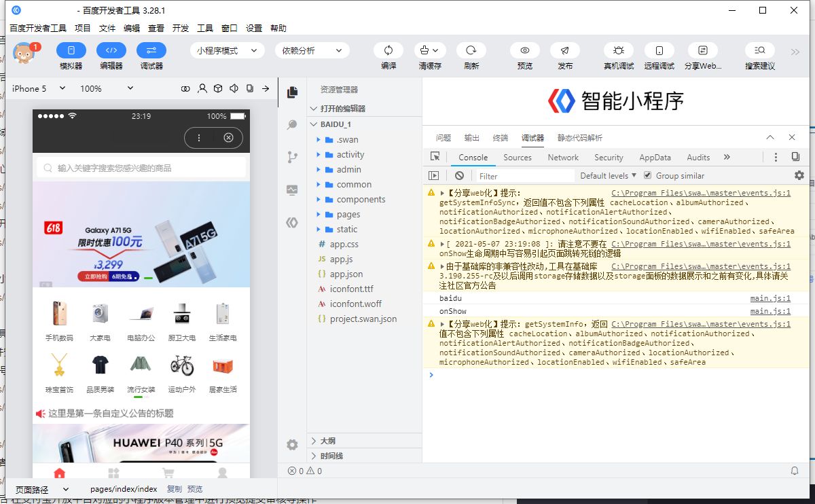Viewport: 815px width, 504px height.
Task: Click the 编译 compile icon
Action: [x=388, y=51]
